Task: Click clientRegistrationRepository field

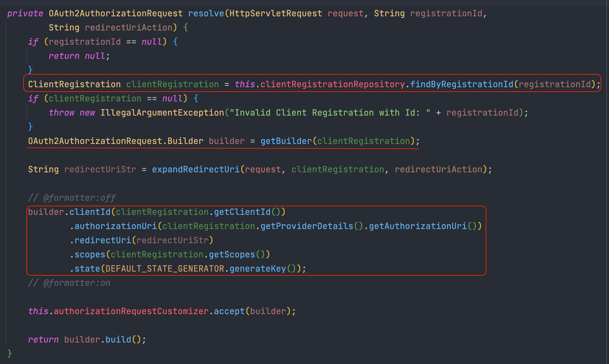Action: pos(332,84)
